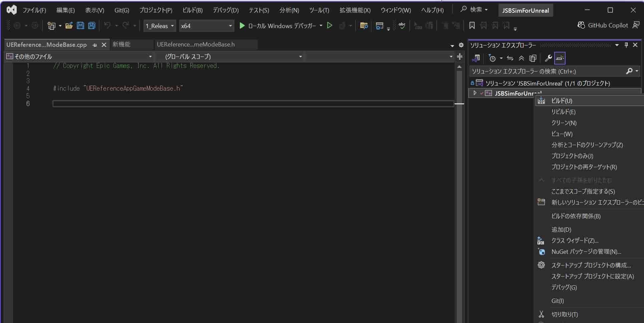Click the redo arrow icon

pos(126,25)
